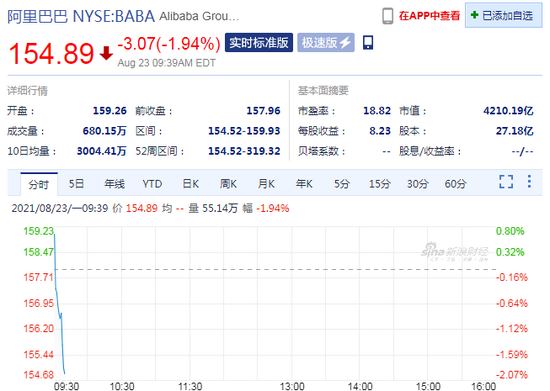Click the timestamp Aug 23 09:39AM EDT
The image size is (550, 391).
(167, 63)
